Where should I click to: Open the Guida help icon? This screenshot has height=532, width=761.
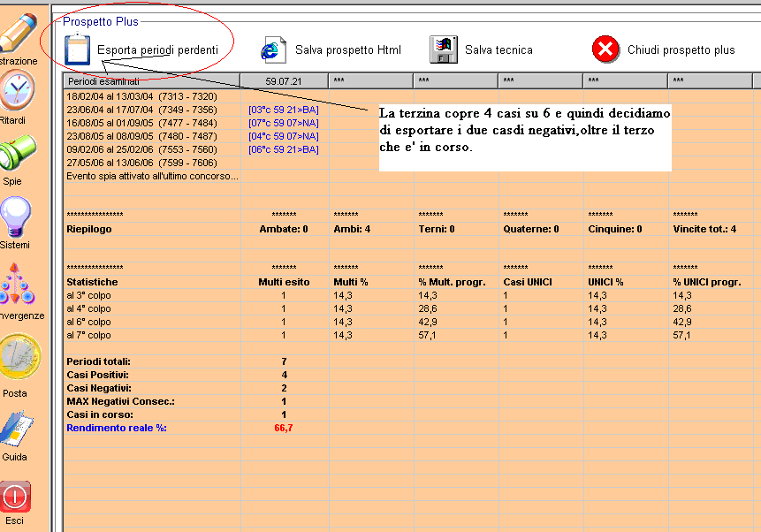[x=17, y=429]
